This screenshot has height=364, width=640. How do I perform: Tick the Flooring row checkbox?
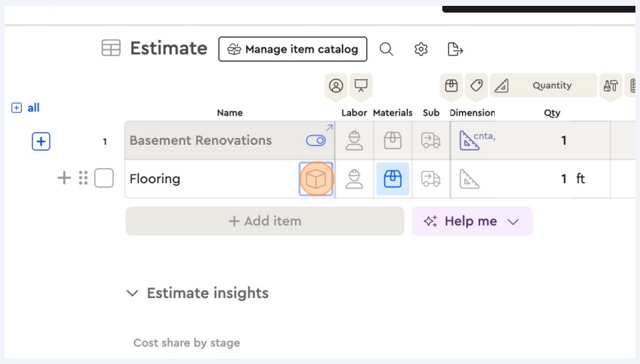click(x=104, y=178)
